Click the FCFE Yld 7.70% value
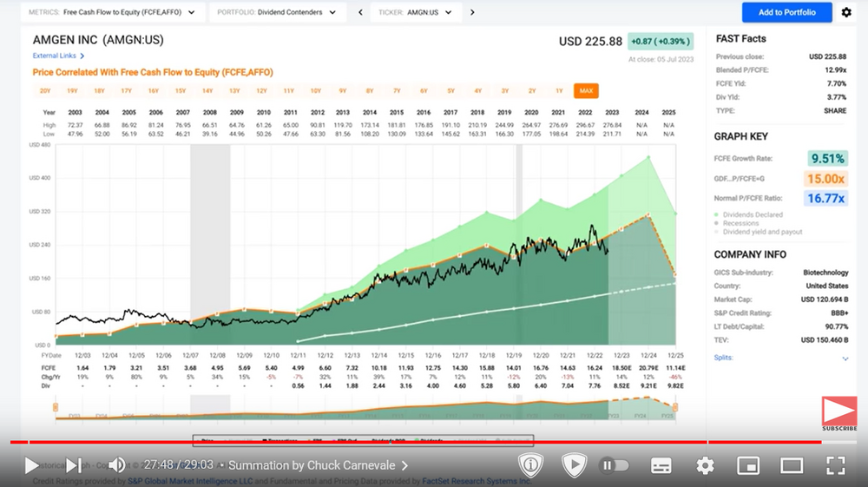868x487 pixels. (x=837, y=84)
